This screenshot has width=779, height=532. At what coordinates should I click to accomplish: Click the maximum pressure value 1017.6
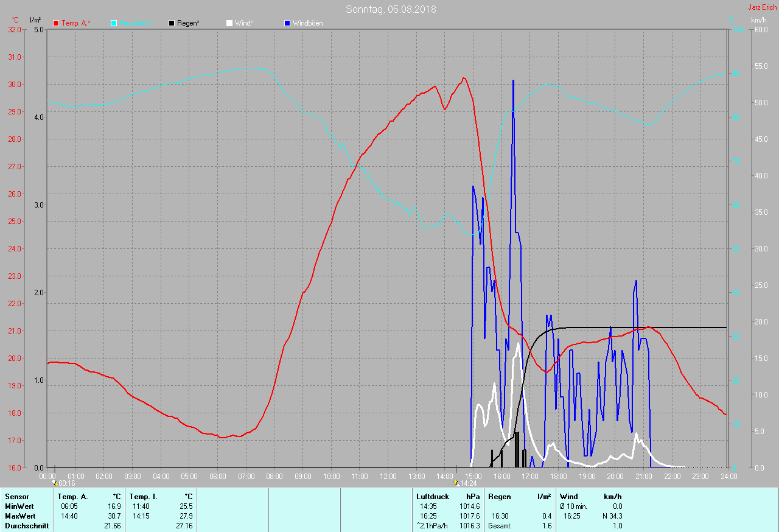point(470,516)
